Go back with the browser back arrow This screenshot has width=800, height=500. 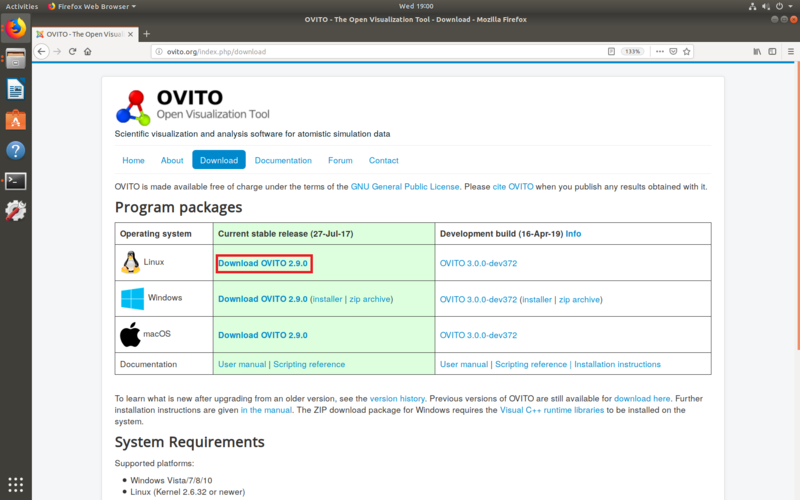41,52
